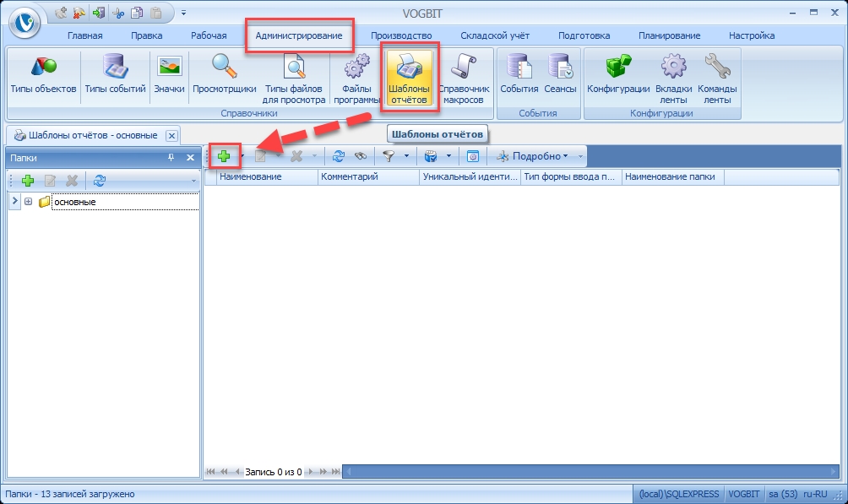
Task: Open Типы событий reference
Action: click(115, 74)
